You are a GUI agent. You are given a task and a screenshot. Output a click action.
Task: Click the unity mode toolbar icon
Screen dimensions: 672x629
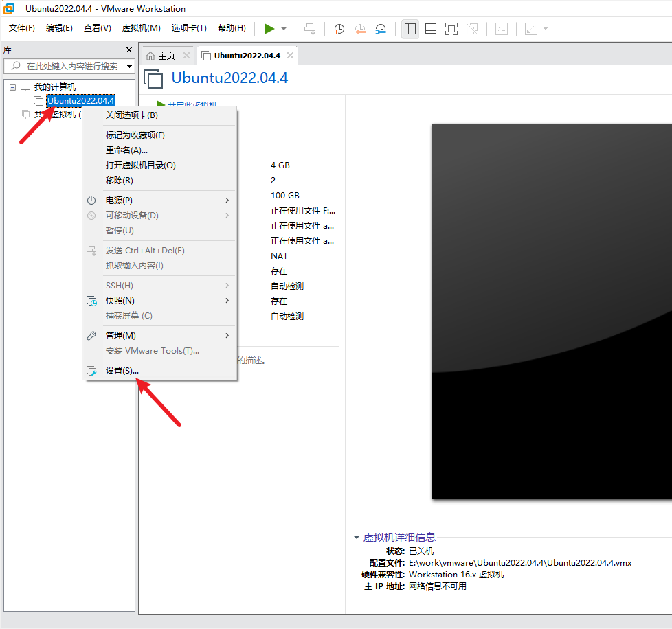click(472, 29)
